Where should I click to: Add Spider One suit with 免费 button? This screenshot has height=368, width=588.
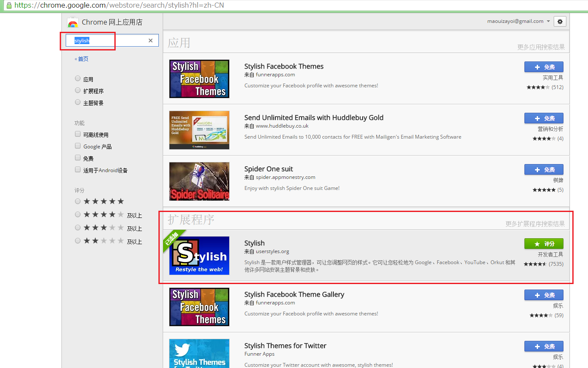pos(544,170)
